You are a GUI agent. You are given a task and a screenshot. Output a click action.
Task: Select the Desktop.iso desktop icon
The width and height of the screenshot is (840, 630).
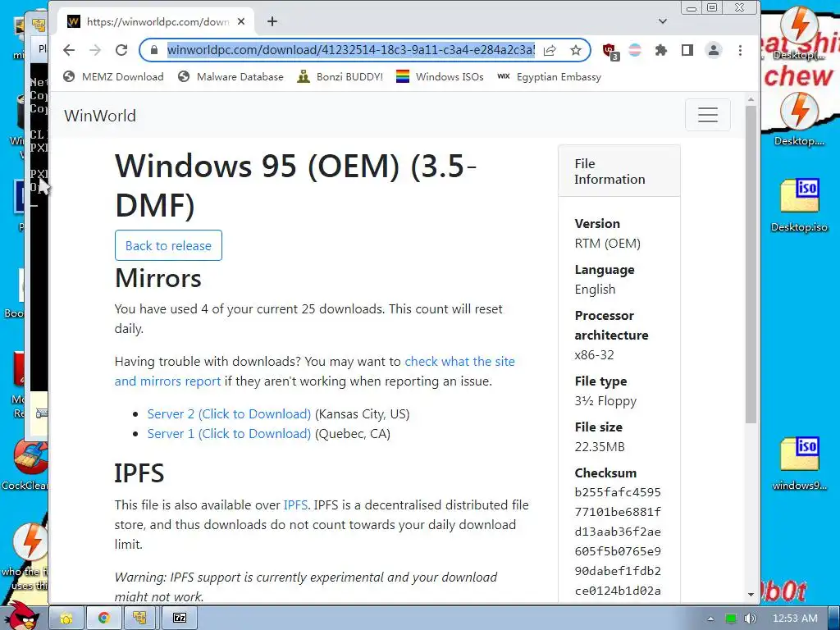click(x=799, y=206)
